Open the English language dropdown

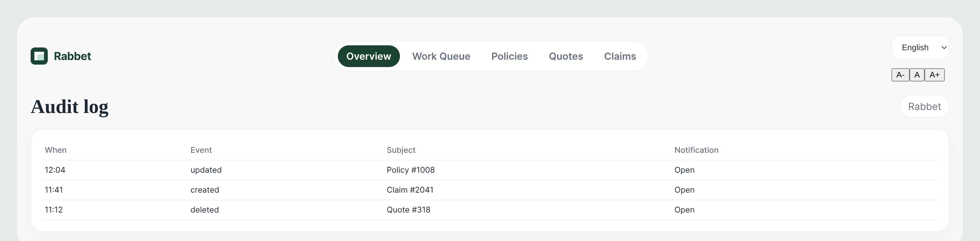click(x=920, y=47)
